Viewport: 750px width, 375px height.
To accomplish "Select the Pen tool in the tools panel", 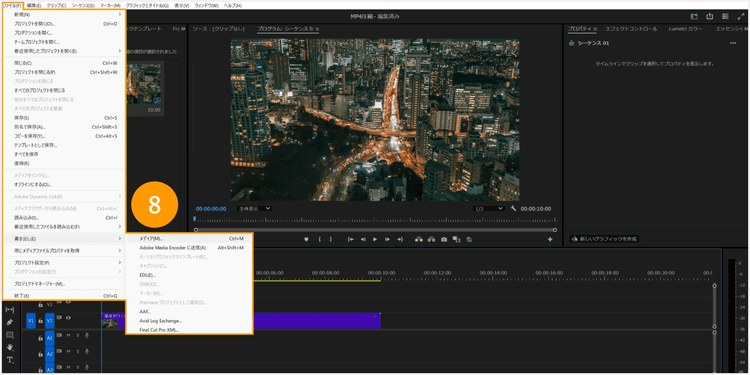I will [10, 322].
